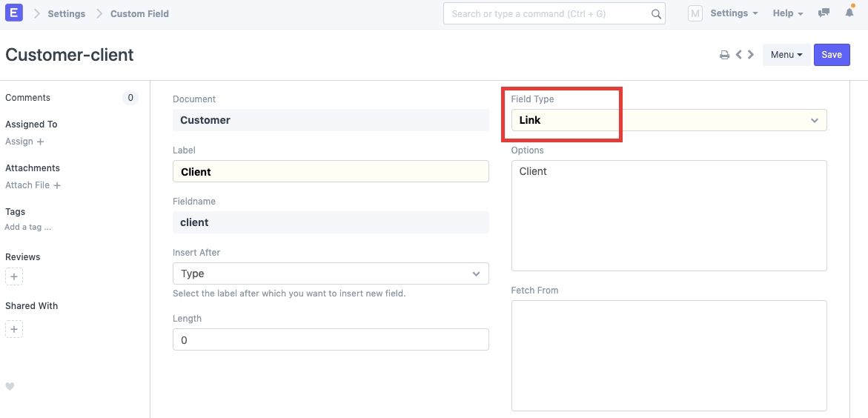This screenshot has height=418, width=868.
Task: Go to previous document arrow
Action: tap(738, 55)
